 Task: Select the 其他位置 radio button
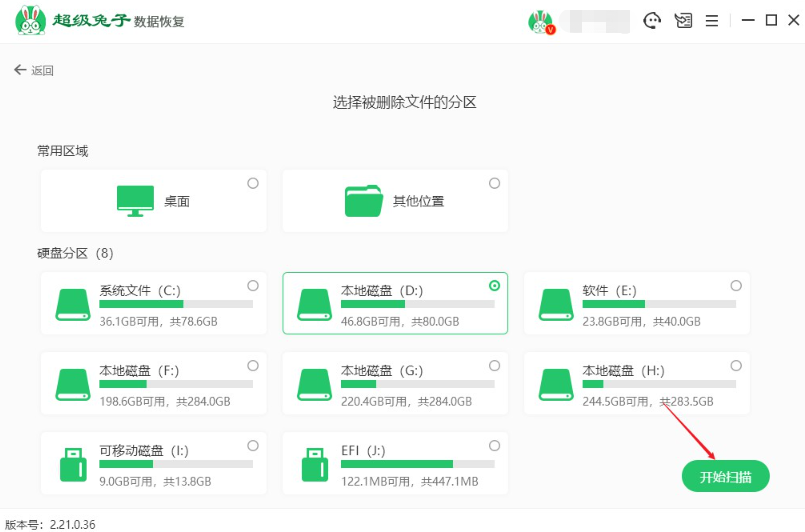(x=494, y=183)
